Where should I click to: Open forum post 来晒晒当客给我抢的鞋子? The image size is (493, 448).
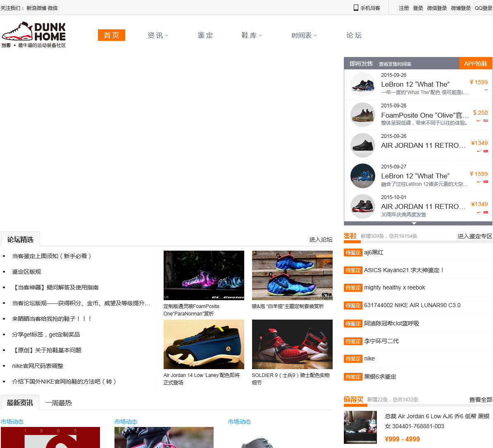(52, 319)
